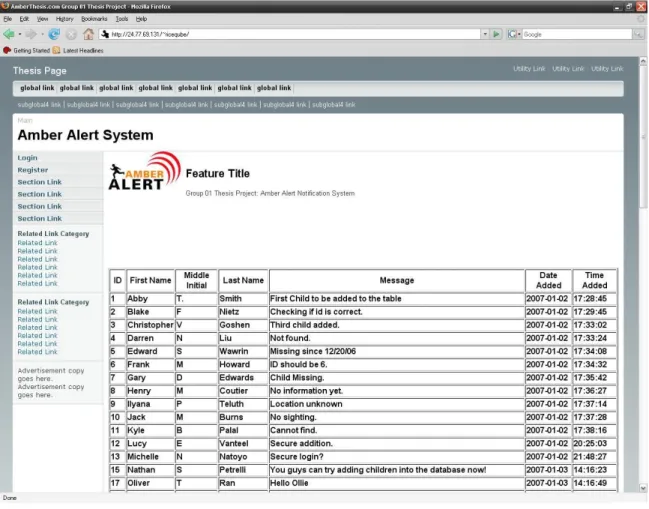Click the 'Hello Ollie' message cell
Screen dimensions: 649x509
[x=397, y=483]
